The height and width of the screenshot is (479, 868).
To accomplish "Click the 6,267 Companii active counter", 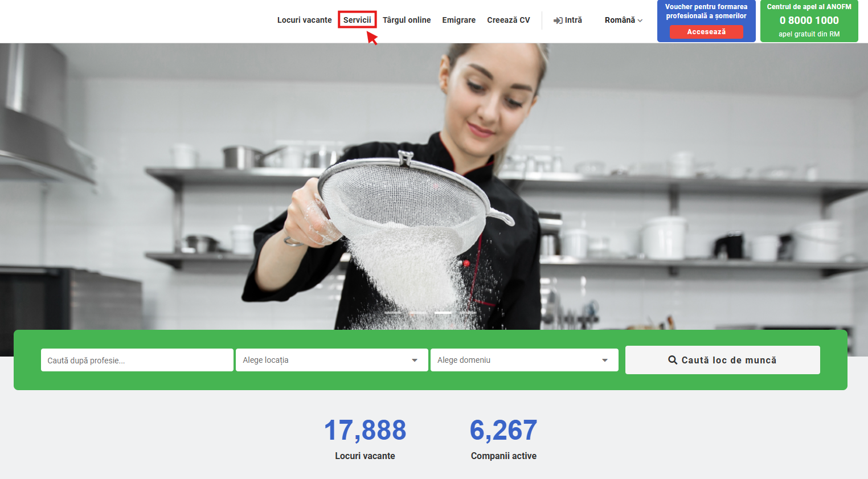I will click(x=503, y=431).
